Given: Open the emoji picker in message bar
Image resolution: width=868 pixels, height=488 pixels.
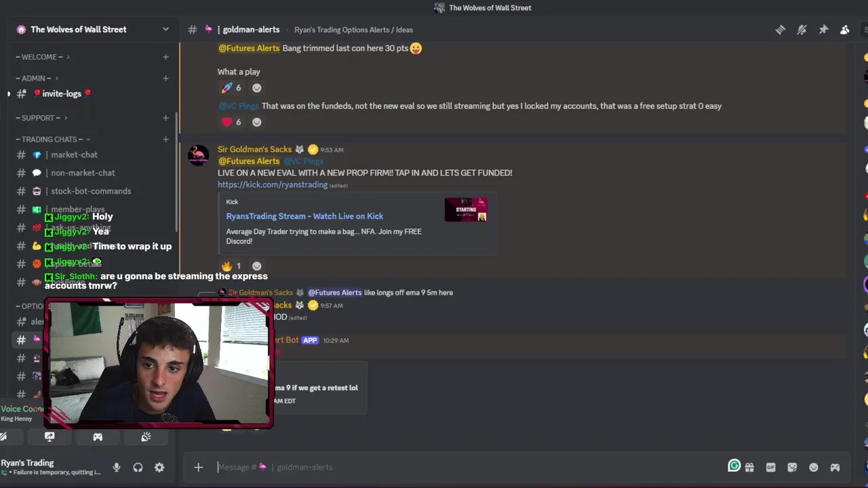Looking at the screenshot, I should [x=814, y=467].
